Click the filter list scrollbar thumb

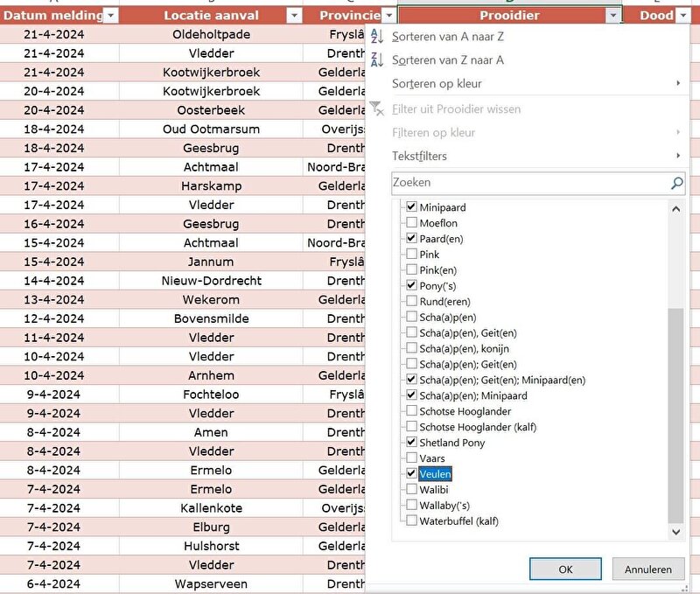675,415
